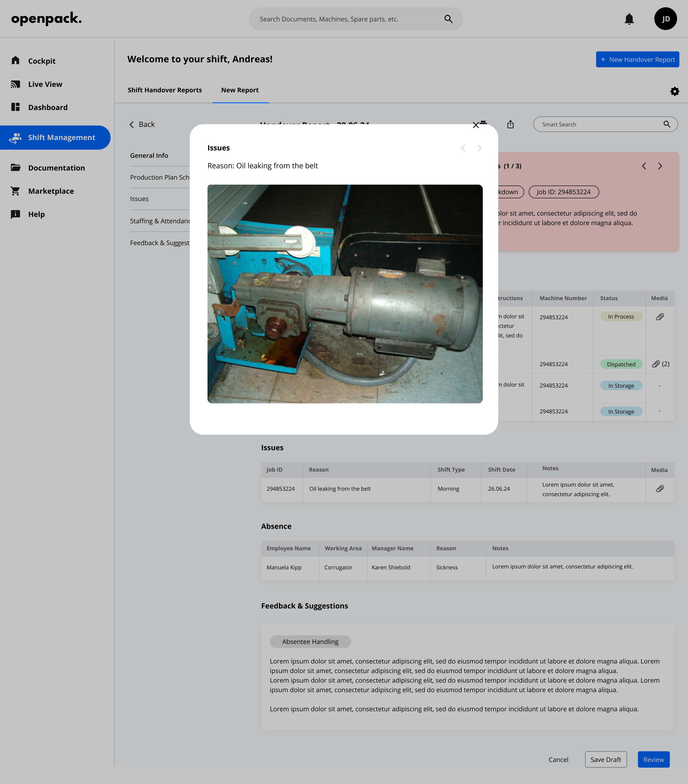Click the oil leak motor photo
Viewport: 688px width, 784px height.
tap(345, 294)
